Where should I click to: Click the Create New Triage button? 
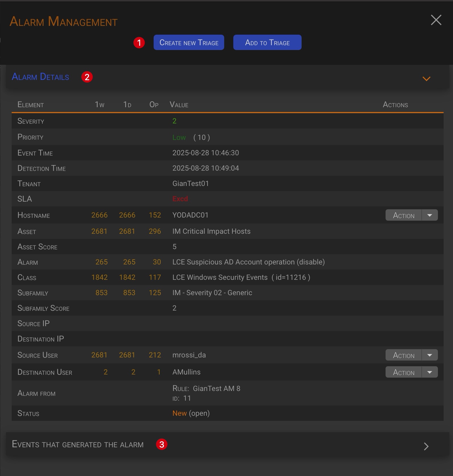point(189,43)
